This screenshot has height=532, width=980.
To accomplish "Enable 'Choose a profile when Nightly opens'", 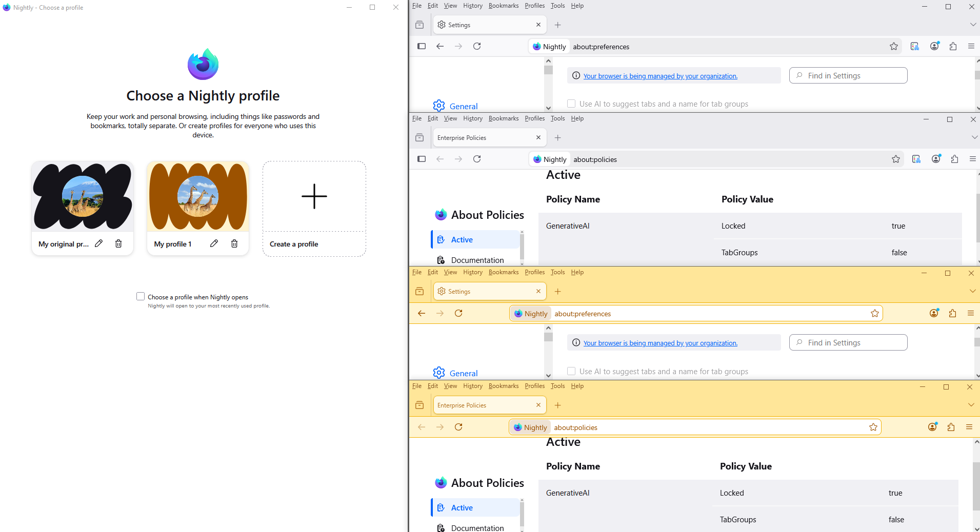I will (x=141, y=296).
